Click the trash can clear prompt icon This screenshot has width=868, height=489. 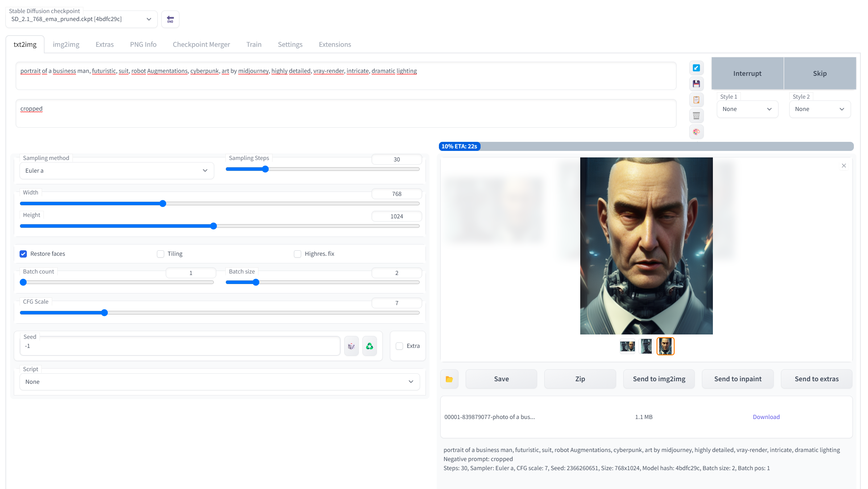click(696, 116)
